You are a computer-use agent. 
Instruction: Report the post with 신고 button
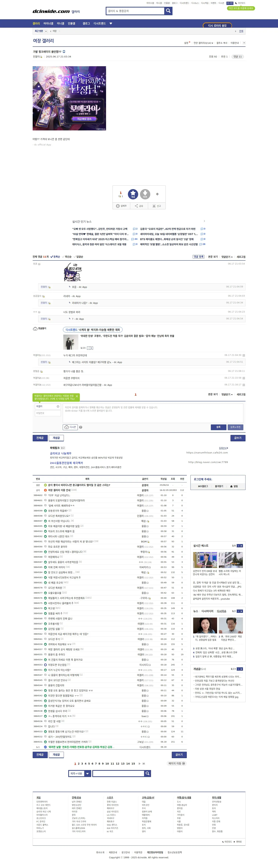(157, 206)
